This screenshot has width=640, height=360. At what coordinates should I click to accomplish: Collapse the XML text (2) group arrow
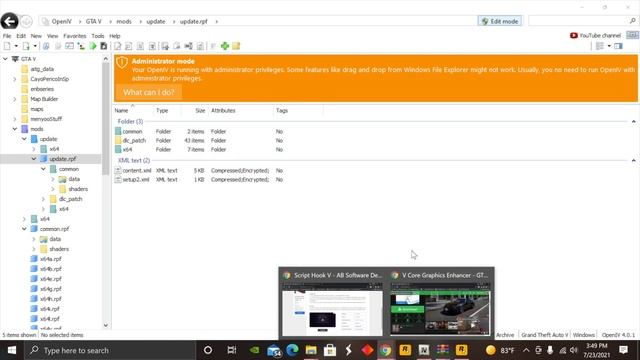click(x=633, y=160)
